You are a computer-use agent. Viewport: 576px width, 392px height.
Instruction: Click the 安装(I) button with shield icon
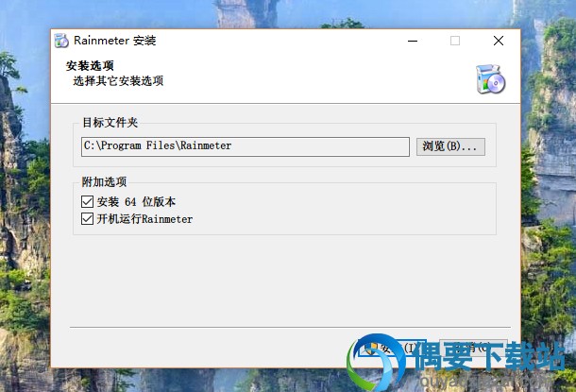(x=391, y=348)
